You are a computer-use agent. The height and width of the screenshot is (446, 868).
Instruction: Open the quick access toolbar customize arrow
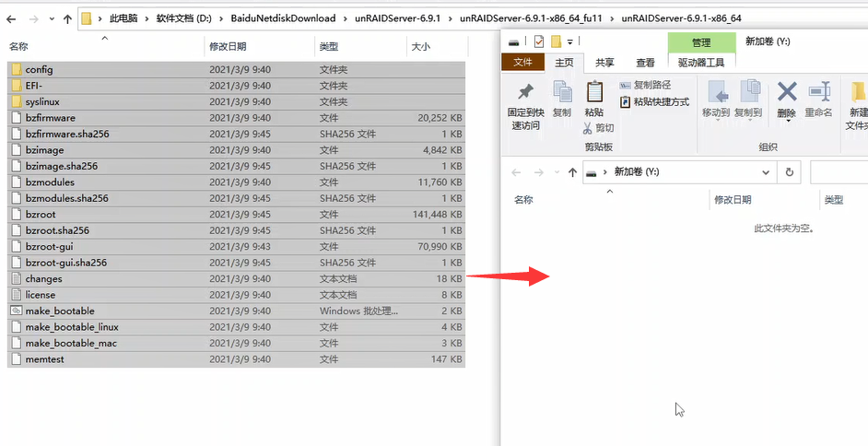pyautogui.click(x=569, y=41)
